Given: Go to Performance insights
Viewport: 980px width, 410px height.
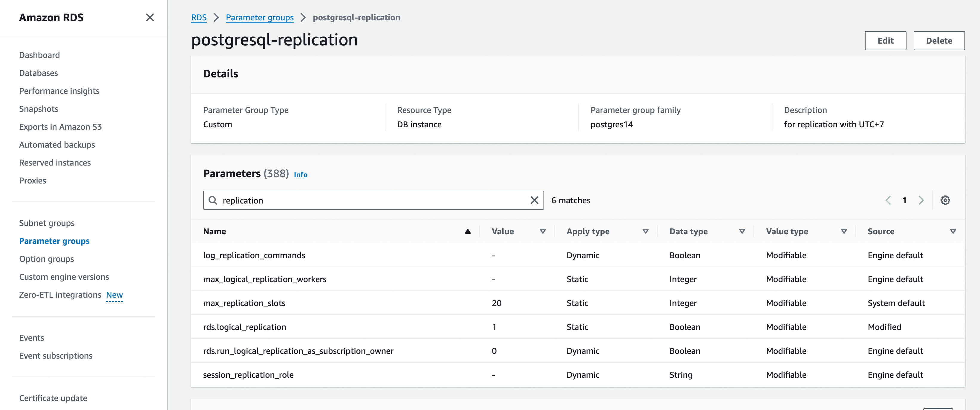Looking at the screenshot, I should tap(59, 91).
